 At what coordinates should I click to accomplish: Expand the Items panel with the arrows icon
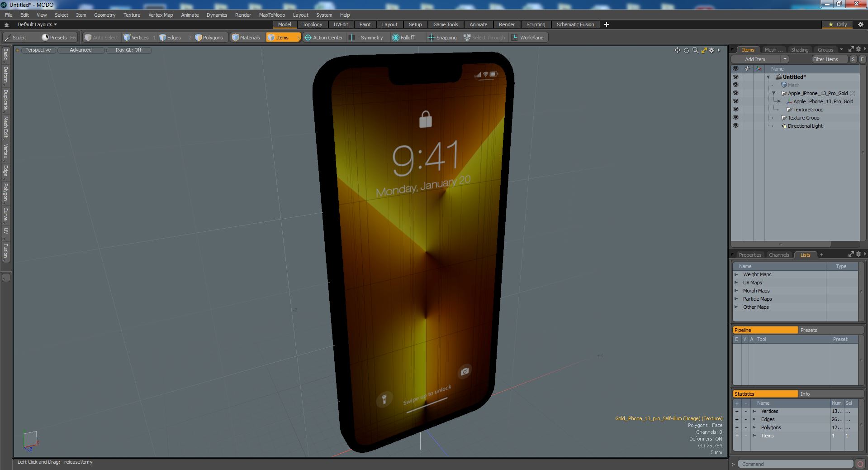click(851, 49)
